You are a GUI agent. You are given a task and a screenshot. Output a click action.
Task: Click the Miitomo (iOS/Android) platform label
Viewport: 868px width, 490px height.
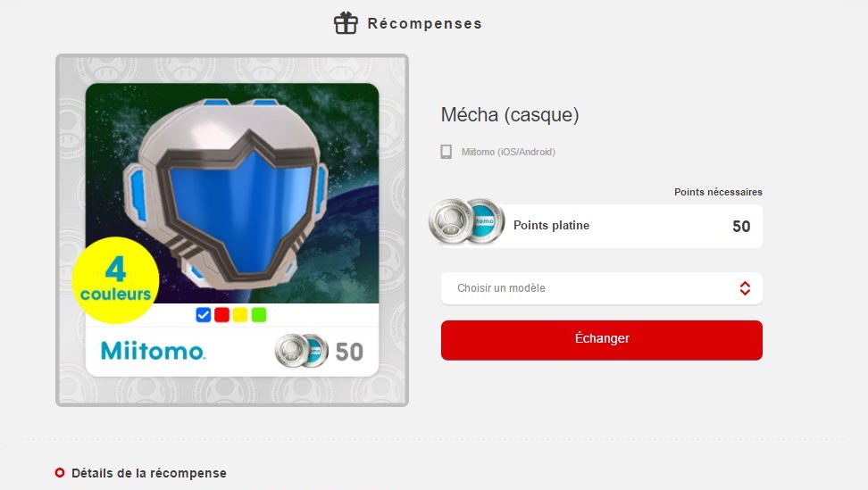(x=508, y=152)
